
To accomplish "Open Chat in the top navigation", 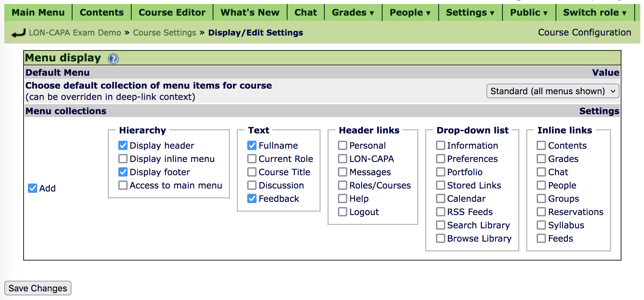I will pyautogui.click(x=306, y=13).
